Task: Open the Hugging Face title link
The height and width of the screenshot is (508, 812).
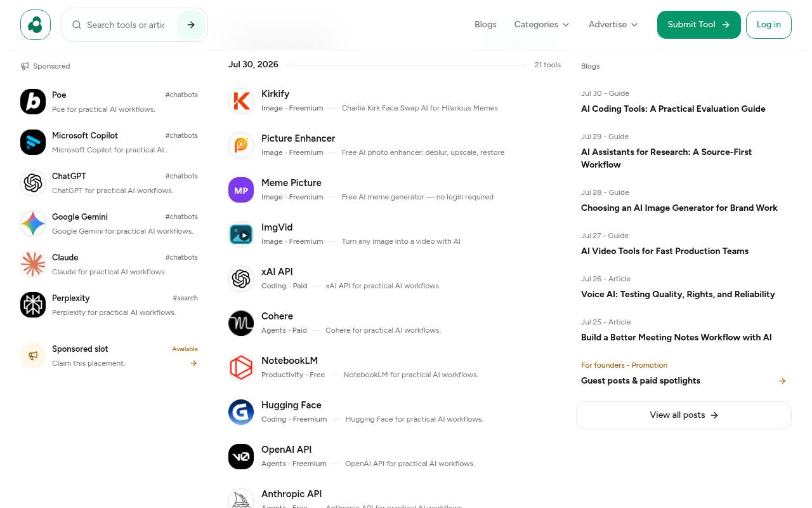Action: click(291, 405)
